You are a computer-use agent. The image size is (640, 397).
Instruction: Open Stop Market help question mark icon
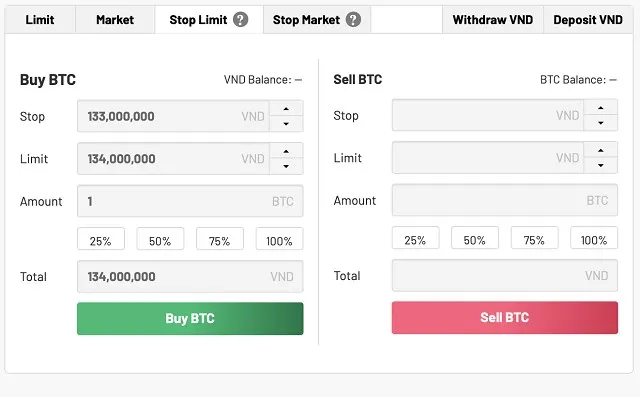tap(353, 20)
